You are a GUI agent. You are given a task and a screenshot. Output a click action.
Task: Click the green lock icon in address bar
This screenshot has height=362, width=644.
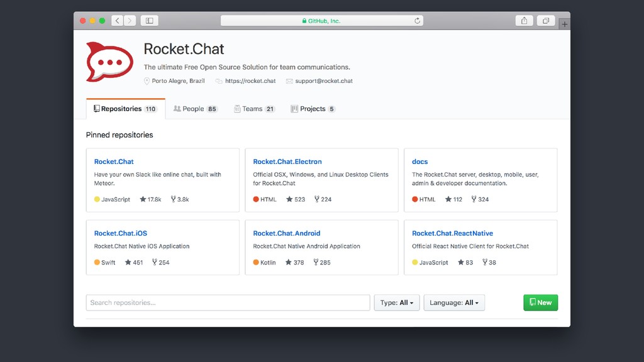(x=304, y=21)
